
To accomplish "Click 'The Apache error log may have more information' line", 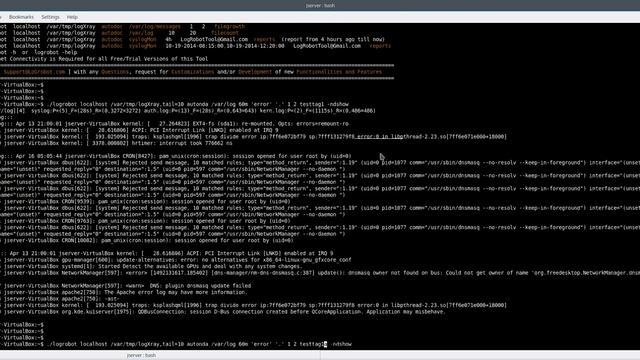I will (x=124, y=292).
